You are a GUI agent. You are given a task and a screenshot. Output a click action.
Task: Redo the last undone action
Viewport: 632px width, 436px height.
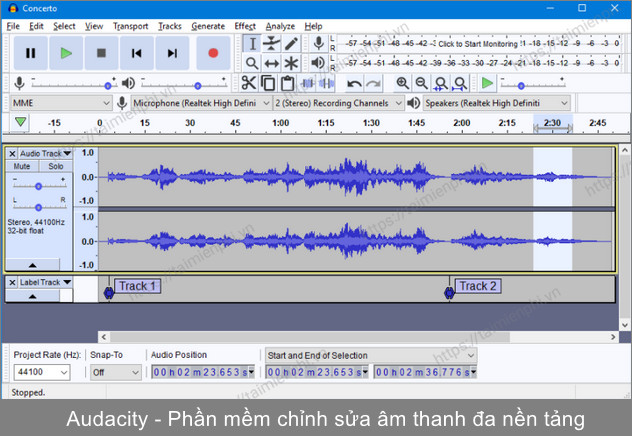(x=374, y=83)
